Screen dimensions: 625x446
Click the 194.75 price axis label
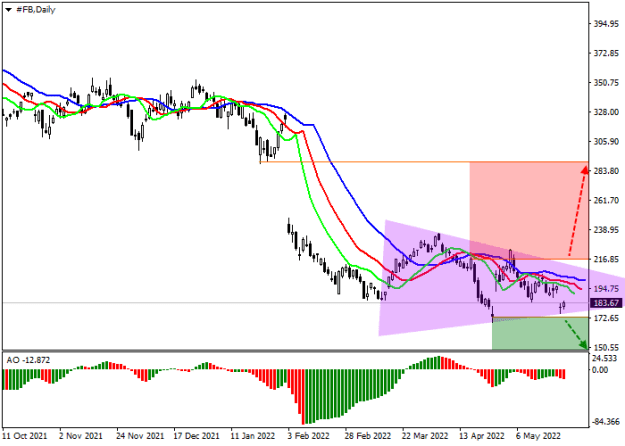click(x=606, y=289)
